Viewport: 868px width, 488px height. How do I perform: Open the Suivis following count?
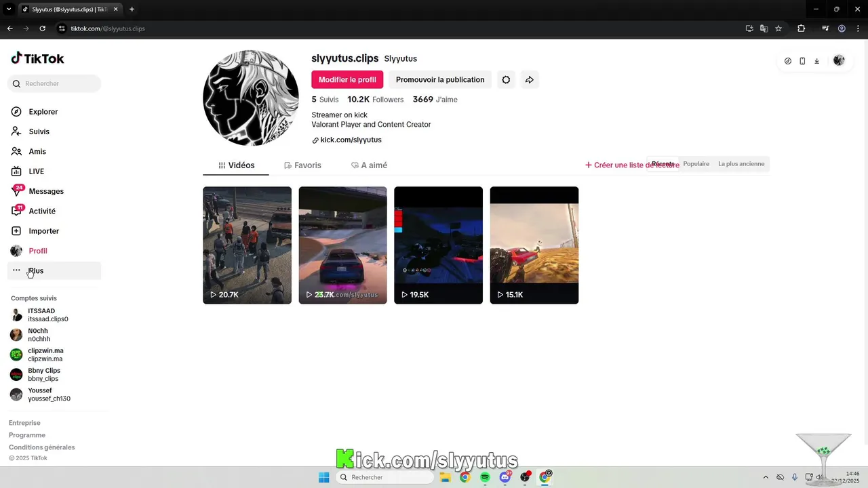[x=325, y=100]
